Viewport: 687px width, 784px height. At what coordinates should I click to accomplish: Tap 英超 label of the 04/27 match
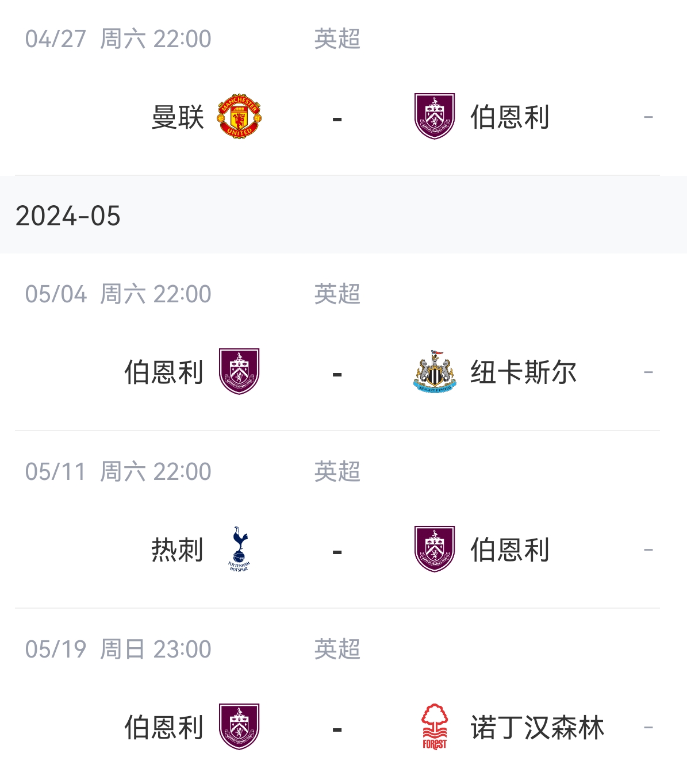pos(337,39)
